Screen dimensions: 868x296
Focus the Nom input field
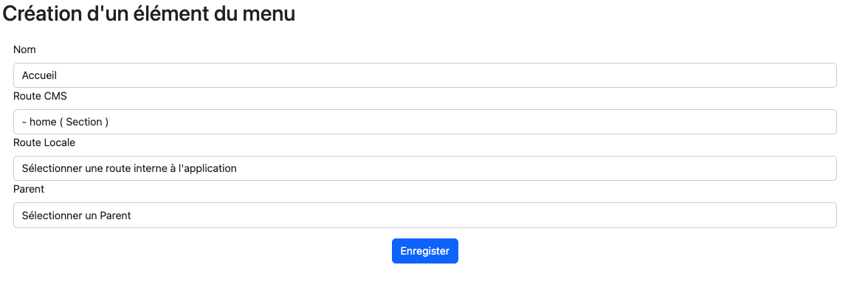click(424, 75)
